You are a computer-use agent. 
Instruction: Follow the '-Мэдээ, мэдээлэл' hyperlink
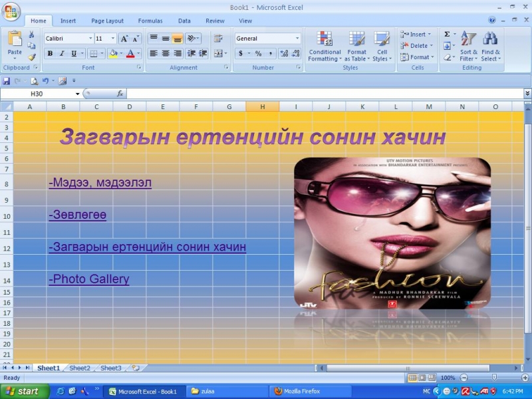click(100, 182)
